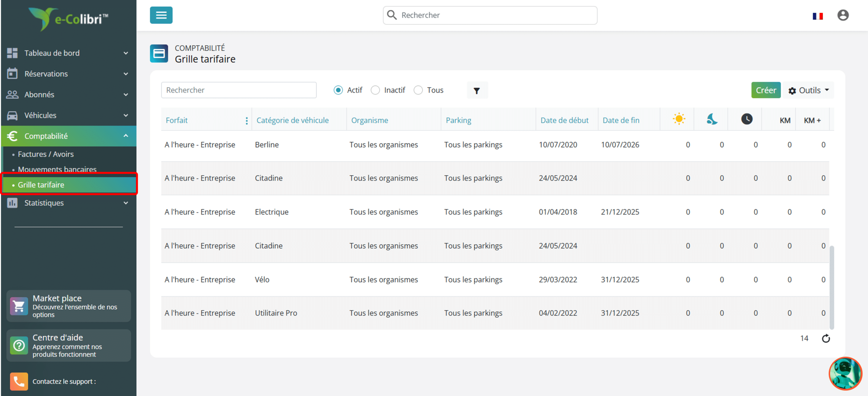
Task: Click the moon night-rate column header
Action: coord(712,119)
